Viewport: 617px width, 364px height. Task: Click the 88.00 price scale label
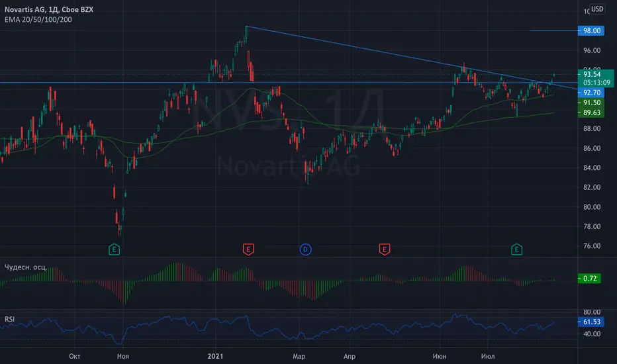click(x=592, y=128)
